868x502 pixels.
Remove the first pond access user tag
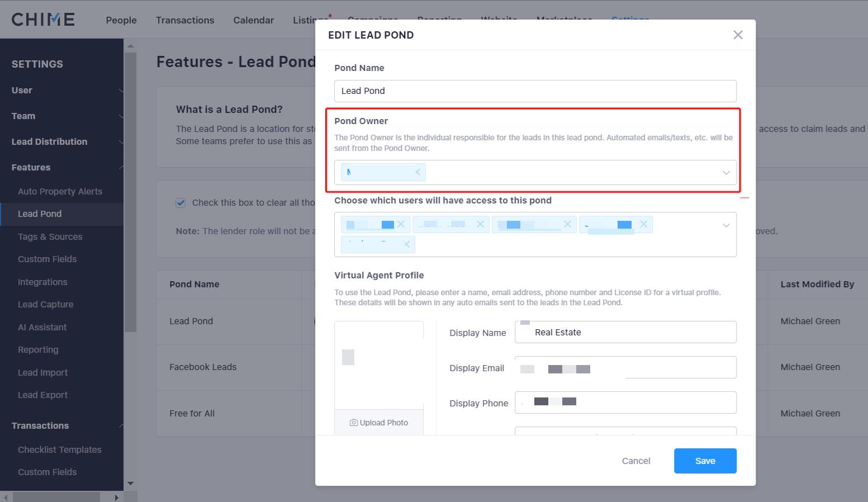[x=401, y=224]
